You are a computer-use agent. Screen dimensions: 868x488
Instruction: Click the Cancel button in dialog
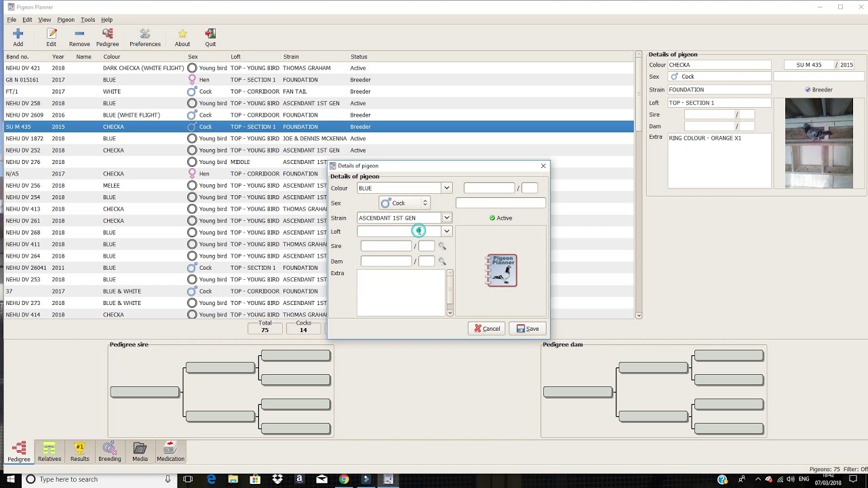(487, 329)
